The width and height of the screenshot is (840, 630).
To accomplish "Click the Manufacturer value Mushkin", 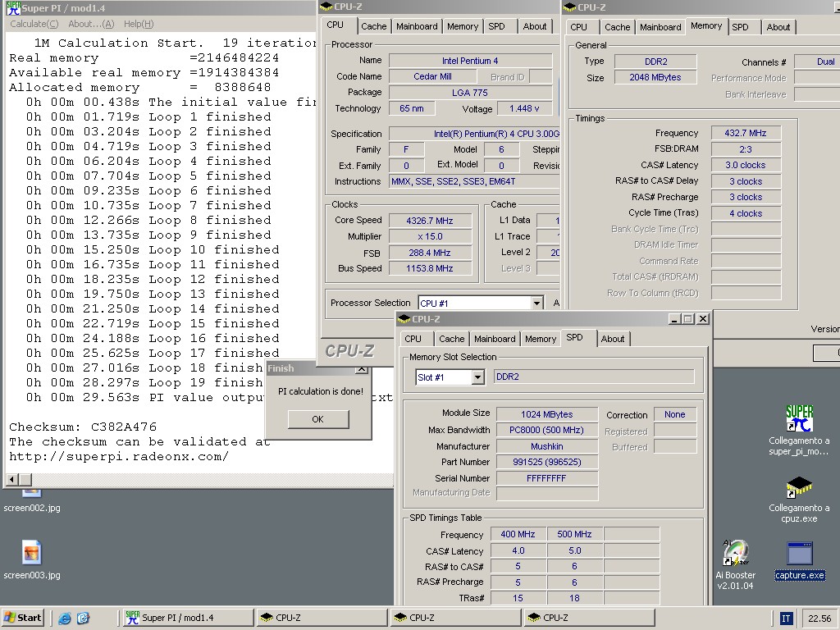I will [546, 446].
